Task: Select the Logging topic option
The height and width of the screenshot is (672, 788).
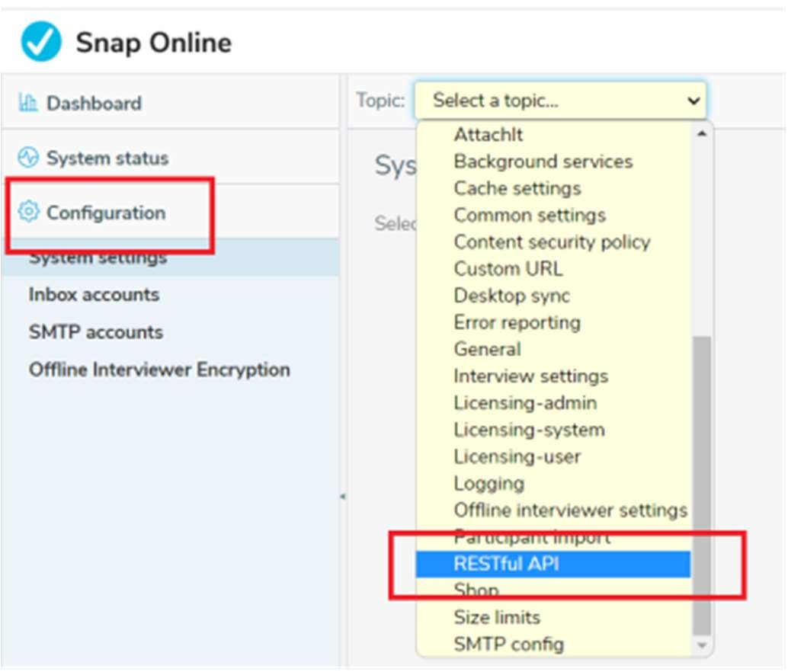Action: pyautogui.click(x=488, y=484)
